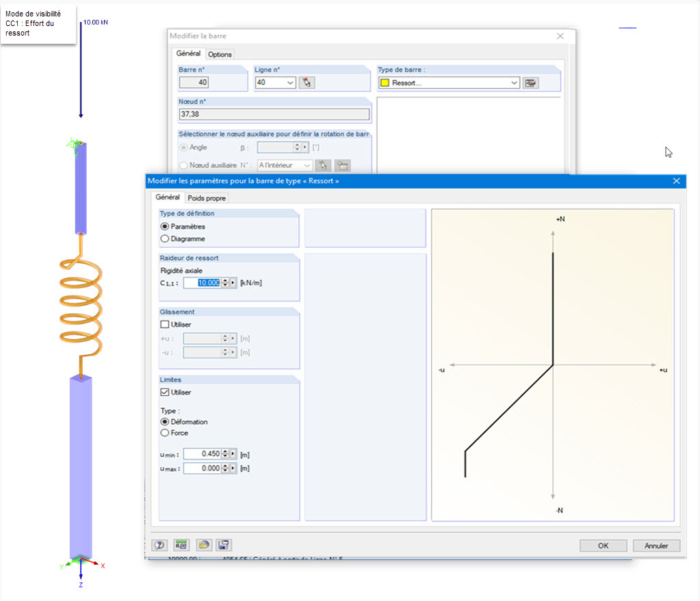700x601 pixels.
Task: Open the help icon in the Ressort dialog
Action: pos(159,545)
